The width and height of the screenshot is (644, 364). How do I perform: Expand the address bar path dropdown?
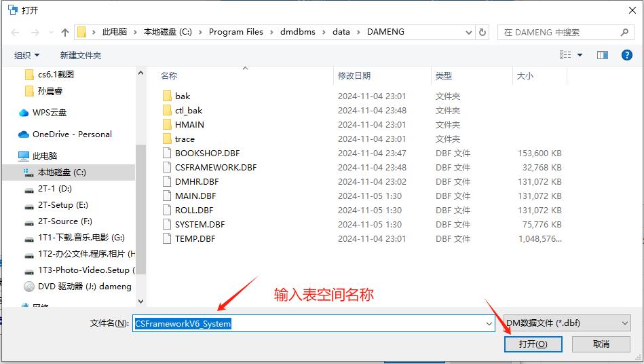click(469, 32)
